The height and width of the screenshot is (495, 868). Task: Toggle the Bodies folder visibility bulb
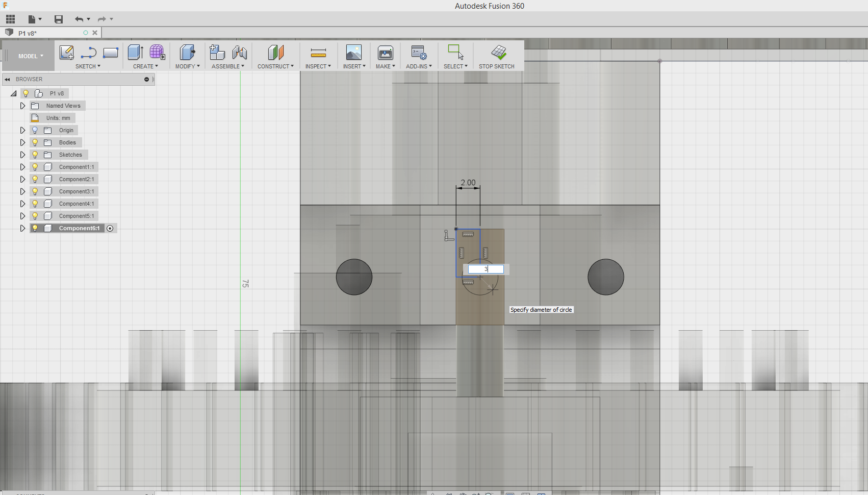coord(35,142)
